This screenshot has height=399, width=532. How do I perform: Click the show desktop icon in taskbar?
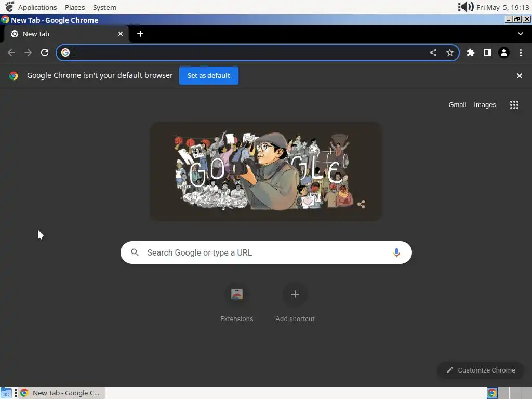coord(6,393)
